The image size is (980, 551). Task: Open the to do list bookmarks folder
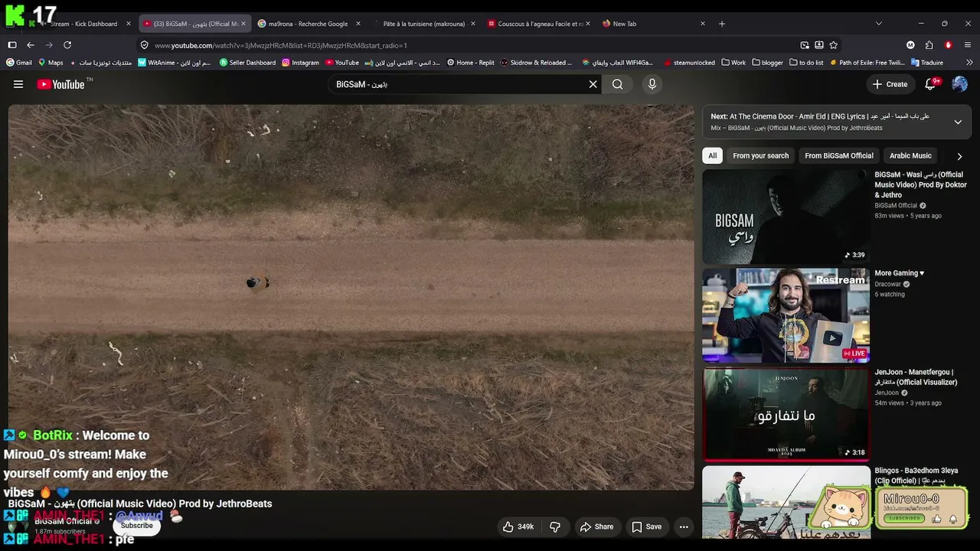pyautogui.click(x=805, y=63)
